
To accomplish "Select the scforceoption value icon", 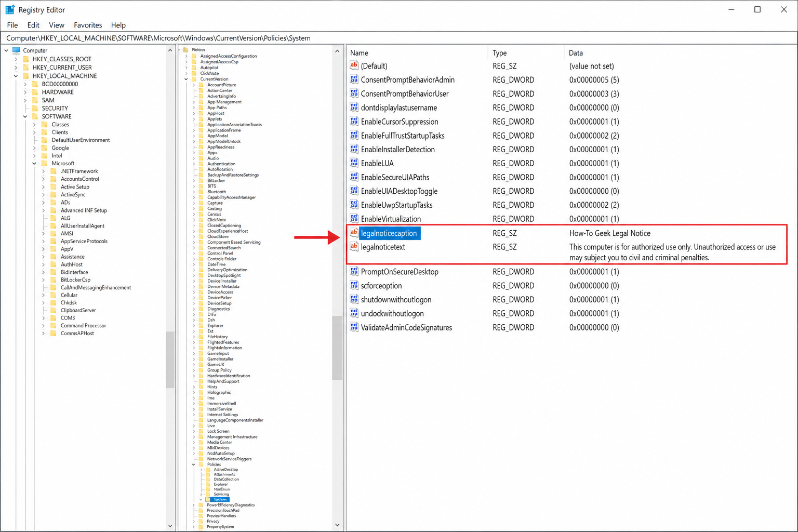I will pyautogui.click(x=354, y=285).
